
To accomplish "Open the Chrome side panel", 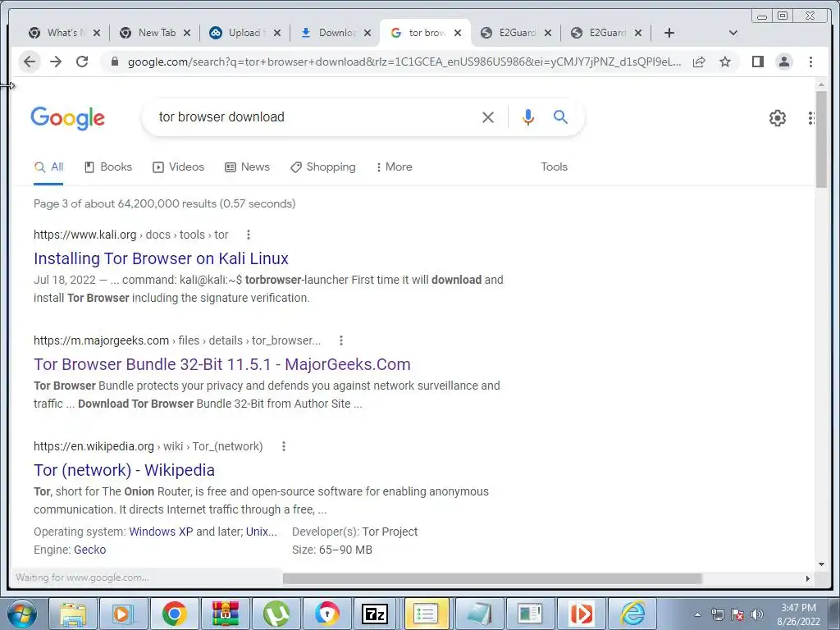I will point(757,62).
